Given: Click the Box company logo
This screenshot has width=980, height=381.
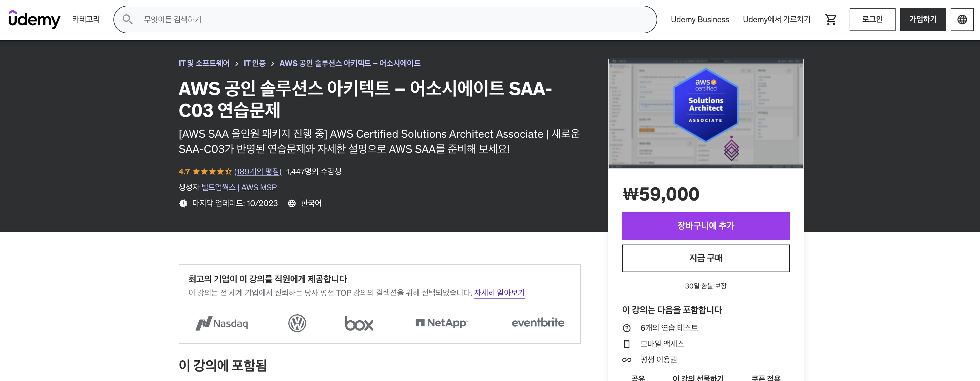Looking at the screenshot, I should (x=359, y=323).
